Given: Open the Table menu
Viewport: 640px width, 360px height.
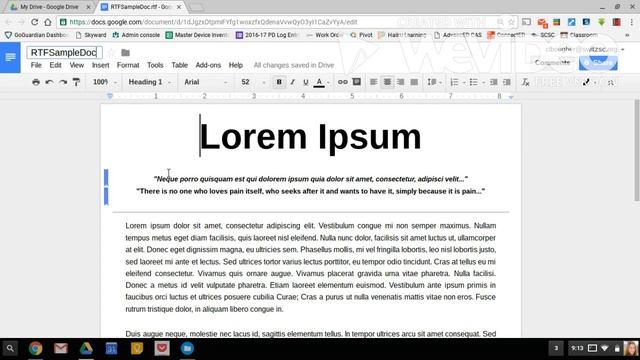Looking at the screenshot, I should tap(179, 65).
